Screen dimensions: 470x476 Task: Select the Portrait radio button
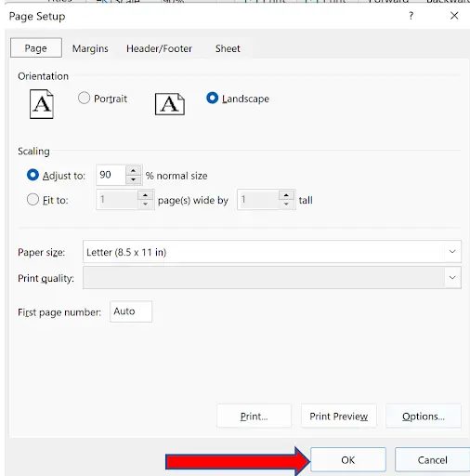point(84,99)
